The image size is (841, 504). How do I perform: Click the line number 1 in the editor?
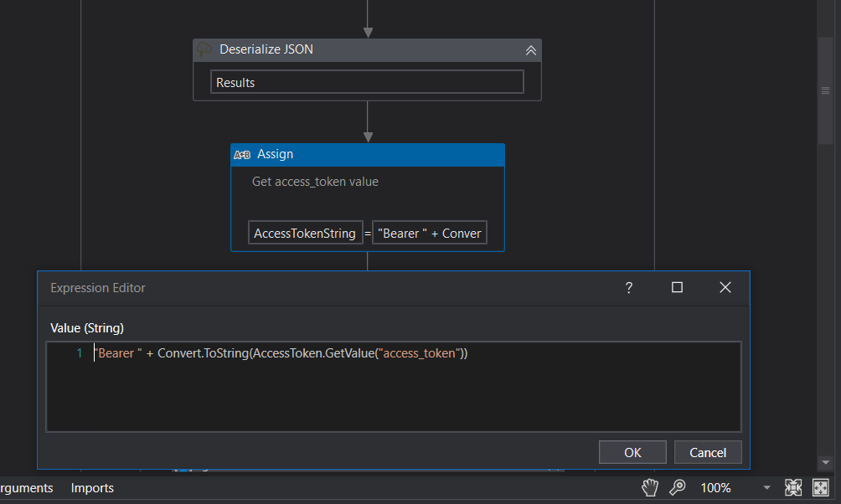point(80,353)
